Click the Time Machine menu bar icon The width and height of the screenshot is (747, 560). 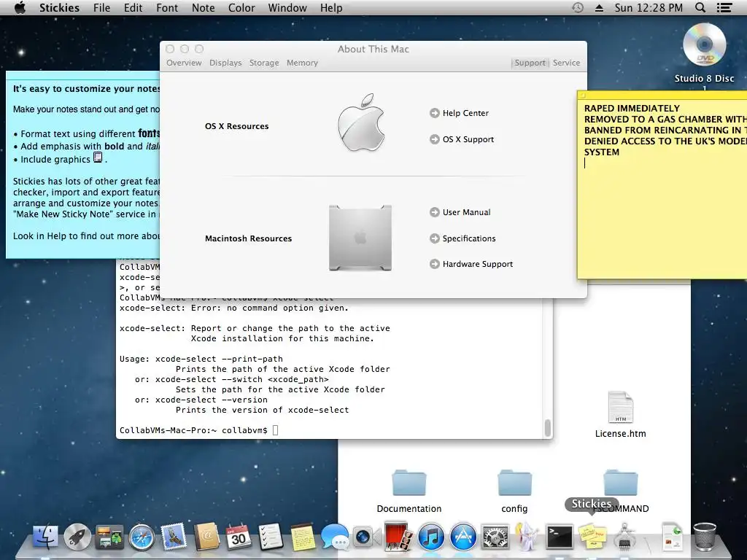pos(578,7)
